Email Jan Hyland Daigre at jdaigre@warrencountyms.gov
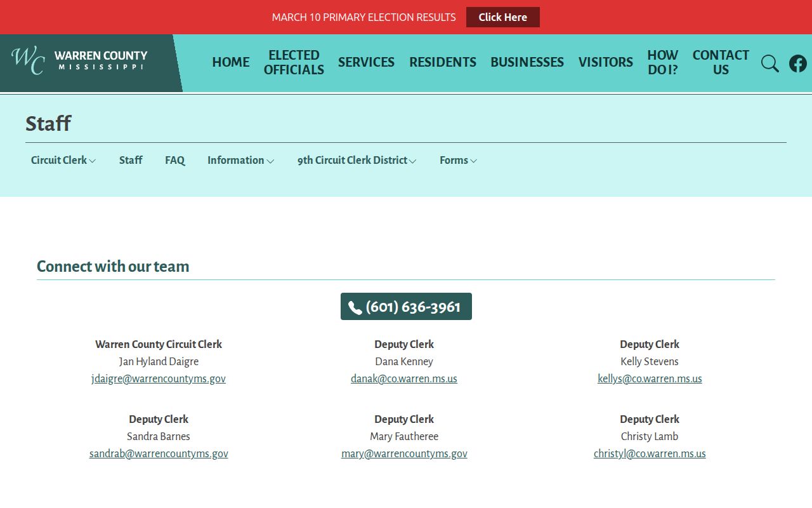The width and height of the screenshot is (812, 508). [x=159, y=379]
